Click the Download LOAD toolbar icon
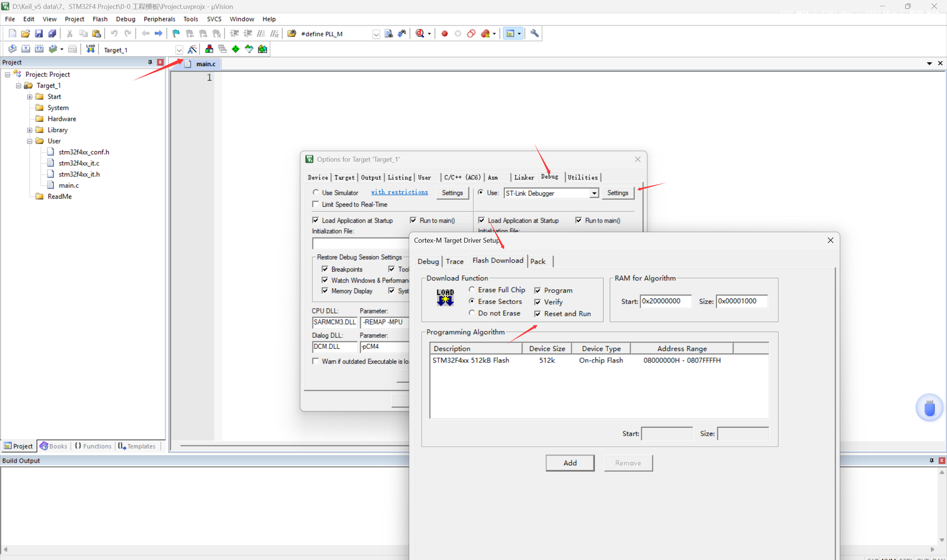 (x=91, y=49)
